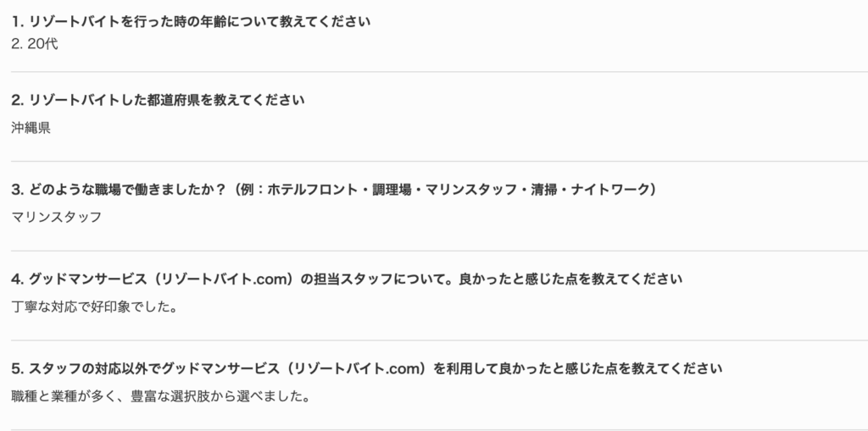Click the answer マリンスタッフ

point(57,217)
